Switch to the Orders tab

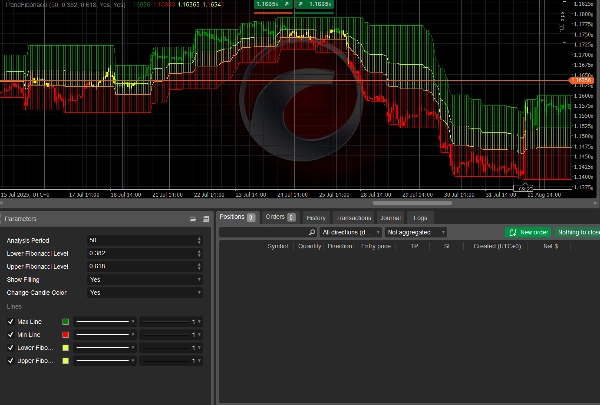(x=280, y=217)
